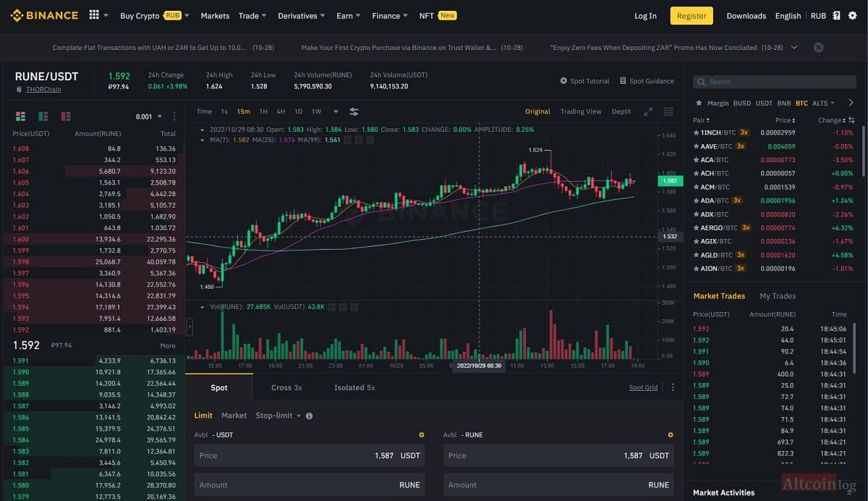Viewport: 868px width, 501px height.
Task: Favorite the 1INCH/BTC pair star
Action: coord(697,132)
